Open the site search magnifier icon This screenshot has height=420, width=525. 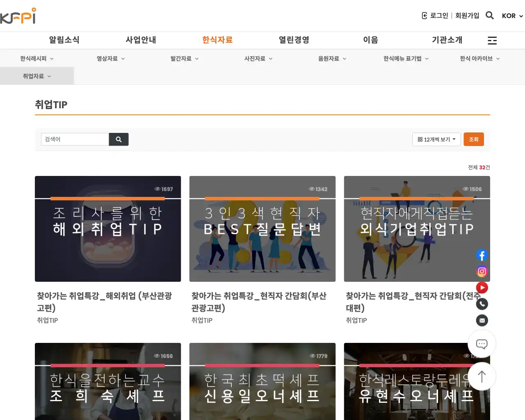pos(489,15)
